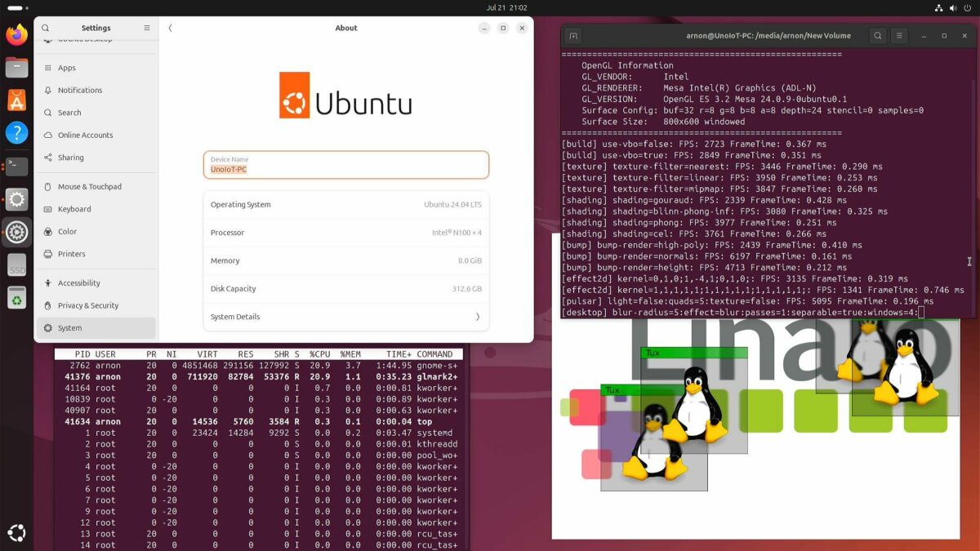This screenshot has width=980, height=551.
Task: Go back using the About page chevron
Action: tap(171, 28)
